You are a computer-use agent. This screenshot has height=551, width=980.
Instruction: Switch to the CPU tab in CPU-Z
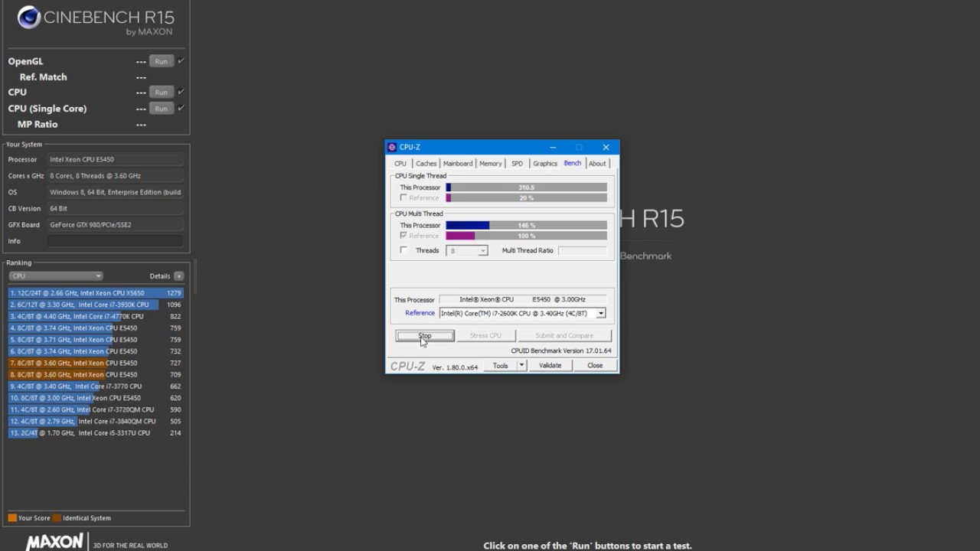pyautogui.click(x=400, y=163)
